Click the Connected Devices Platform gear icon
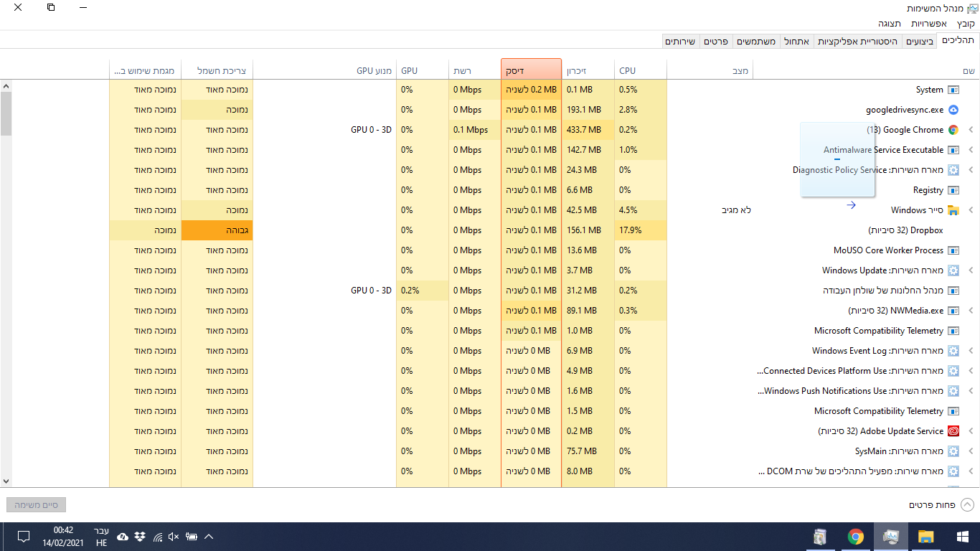Viewport: 980px width, 551px height. coord(953,371)
